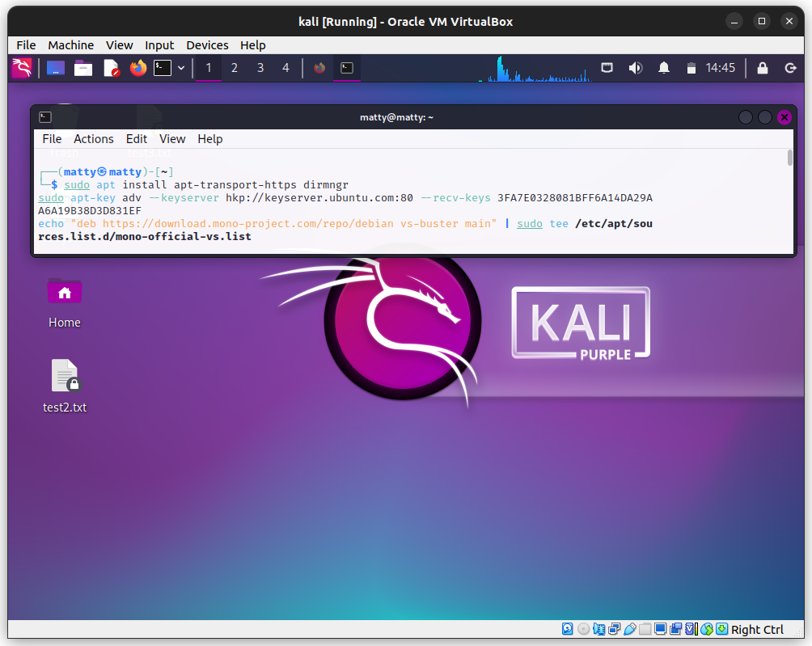
Task: Open the Kali applications menu dragon icon
Action: [x=22, y=68]
